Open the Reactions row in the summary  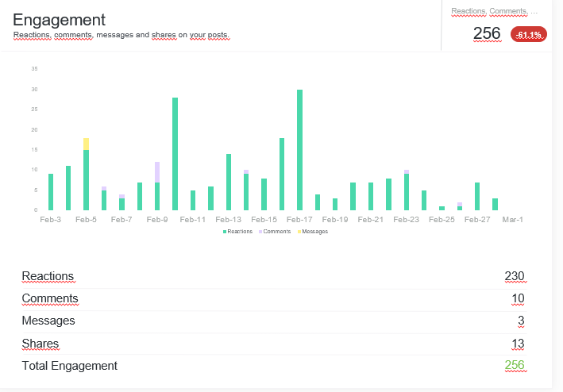pyautogui.click(x=48, y=276)
